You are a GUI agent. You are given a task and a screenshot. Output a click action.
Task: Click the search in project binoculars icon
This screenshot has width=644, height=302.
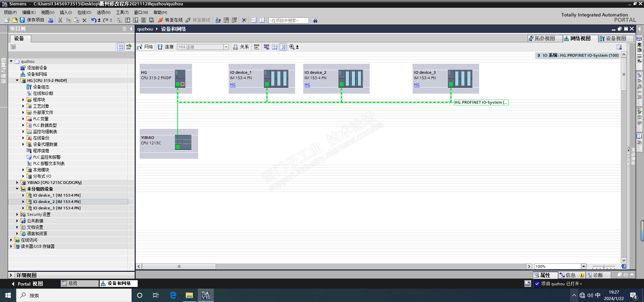point(315,20)
